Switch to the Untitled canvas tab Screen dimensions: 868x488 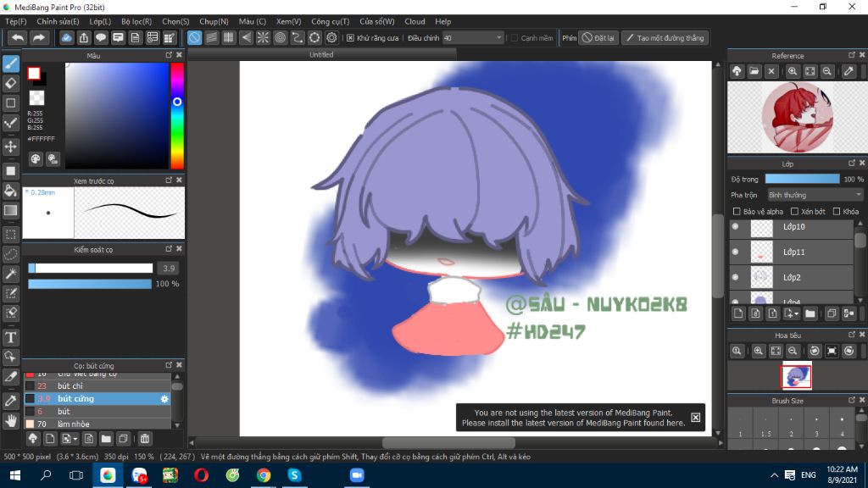(321, 55)
